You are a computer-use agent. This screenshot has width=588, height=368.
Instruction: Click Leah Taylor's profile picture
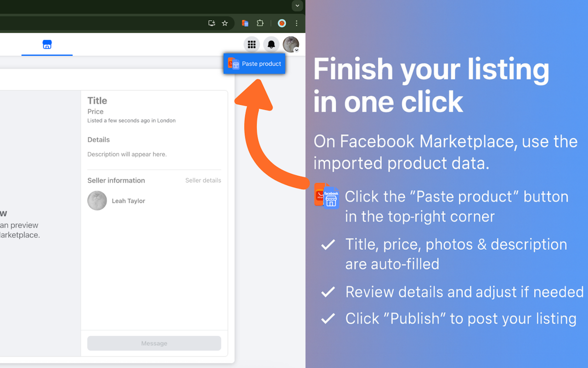pos(97,201)
